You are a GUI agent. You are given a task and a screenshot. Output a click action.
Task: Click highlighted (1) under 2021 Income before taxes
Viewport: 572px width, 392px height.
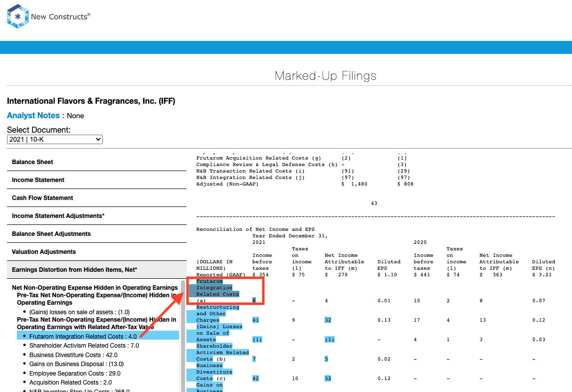pos(257,340)
